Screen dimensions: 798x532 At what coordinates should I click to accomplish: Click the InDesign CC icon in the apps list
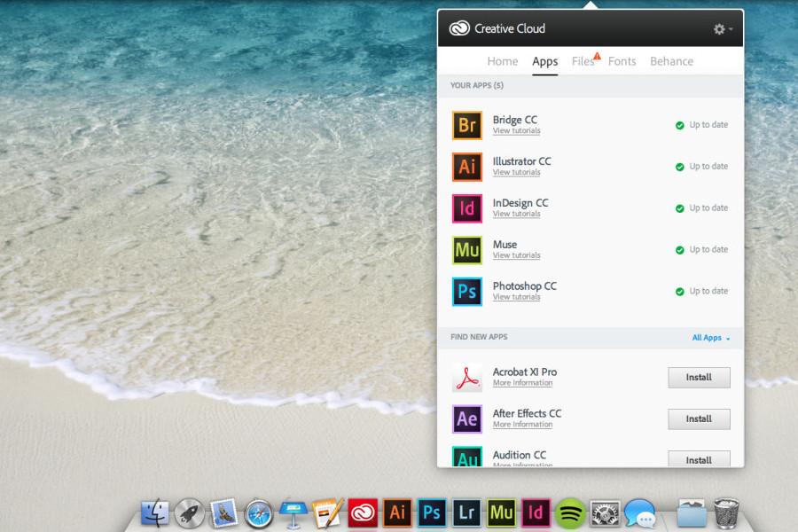point(467,208)
